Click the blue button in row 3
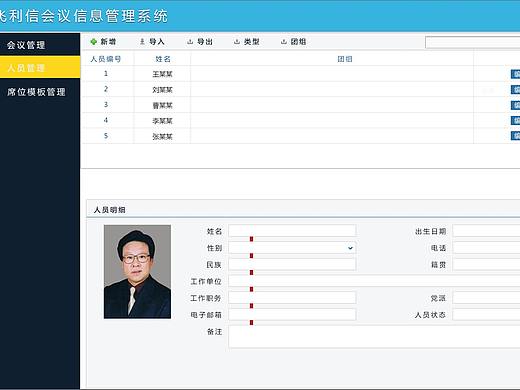The image size is (520, 390). click(x=515, y=105)
